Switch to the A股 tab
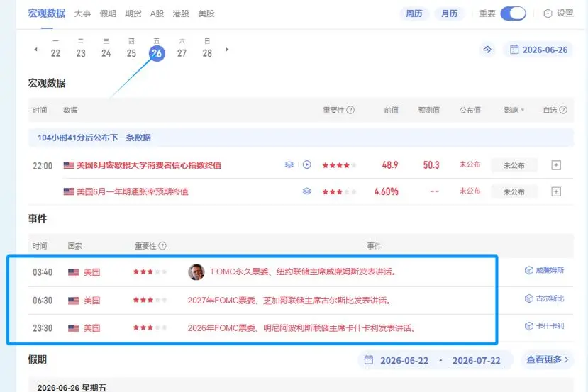The width and height of the screenshot is (588, 392). tap(157, 14)
